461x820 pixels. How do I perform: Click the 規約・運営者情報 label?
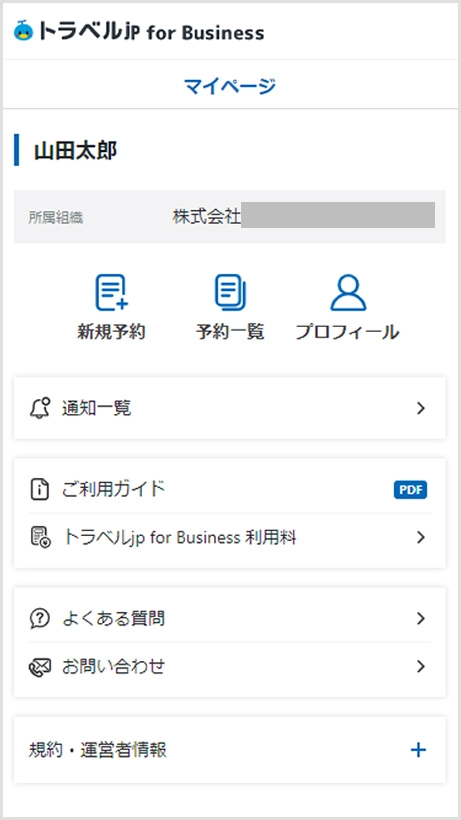98,750
